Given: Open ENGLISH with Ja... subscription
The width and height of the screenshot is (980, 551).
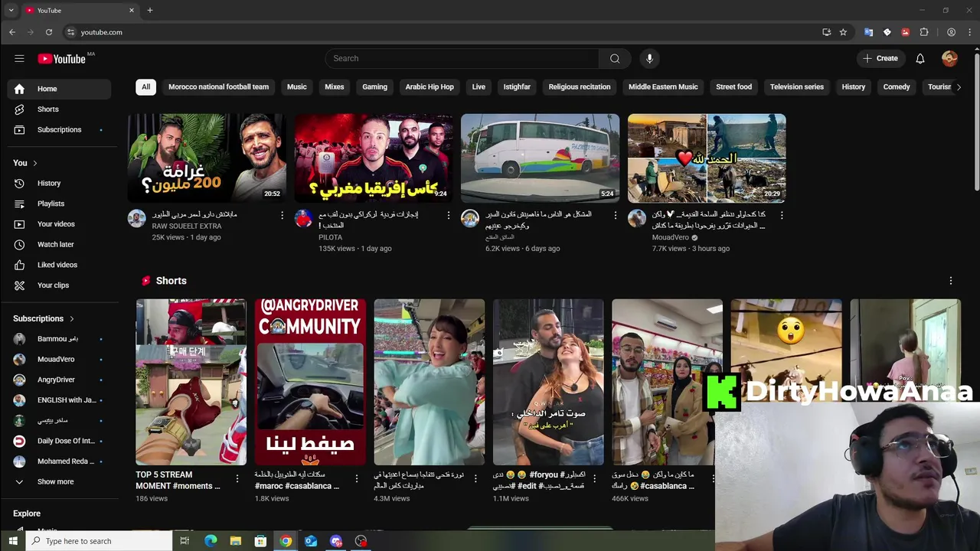Looking at the screenshot, I should pyautogui.click(x=59, y=399).
